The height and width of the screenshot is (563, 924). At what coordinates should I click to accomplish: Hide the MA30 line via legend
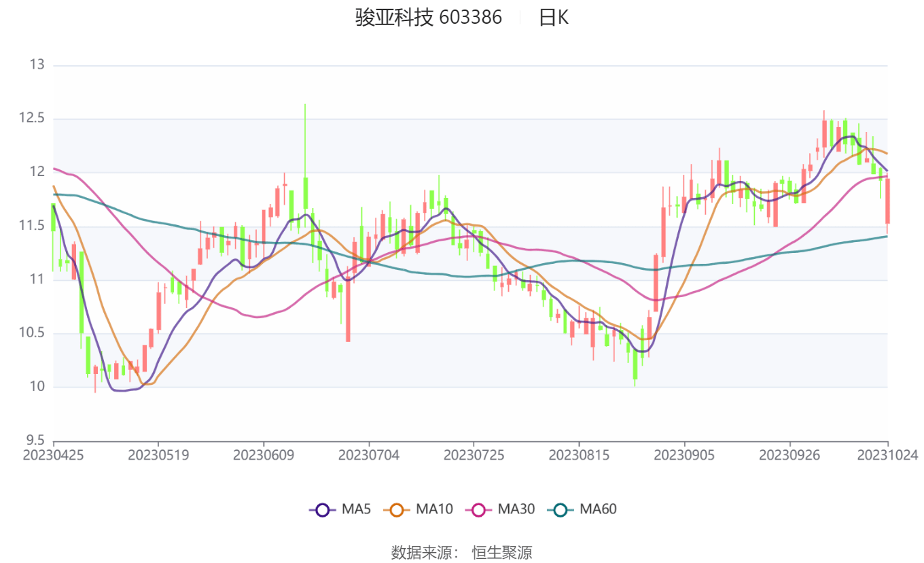click(x=479, y=509)
